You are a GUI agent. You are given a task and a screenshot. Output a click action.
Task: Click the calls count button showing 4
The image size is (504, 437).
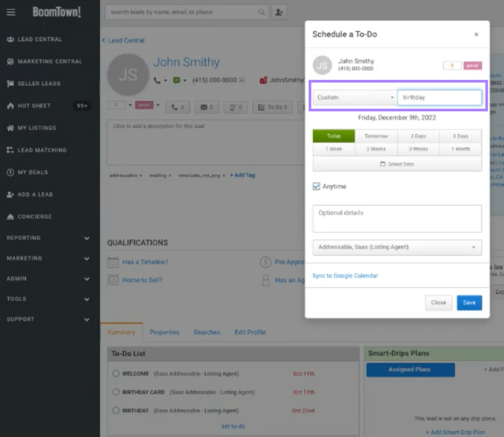178,107
